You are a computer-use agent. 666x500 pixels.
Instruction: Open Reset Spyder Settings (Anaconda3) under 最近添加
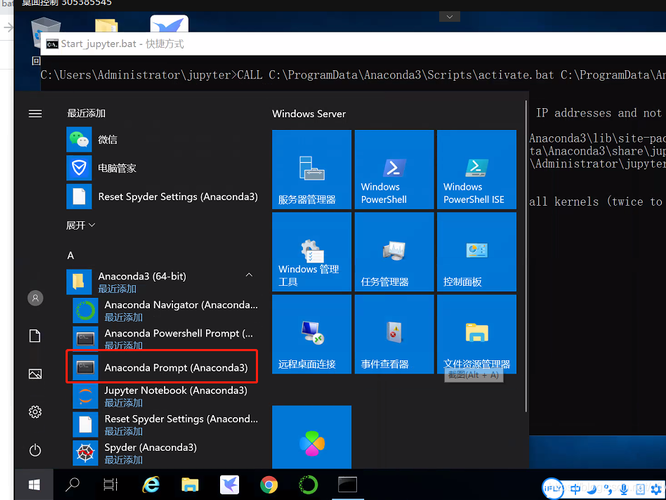coord(161,197)
